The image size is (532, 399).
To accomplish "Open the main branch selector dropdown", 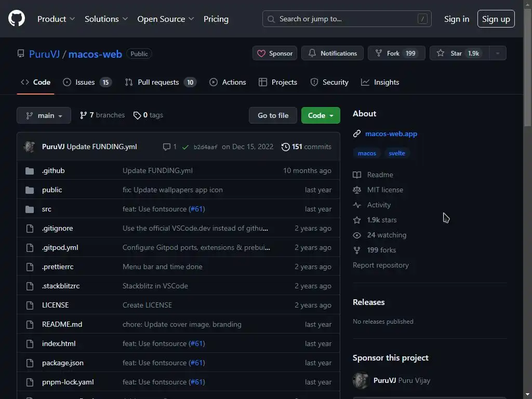I will [44, 115].
